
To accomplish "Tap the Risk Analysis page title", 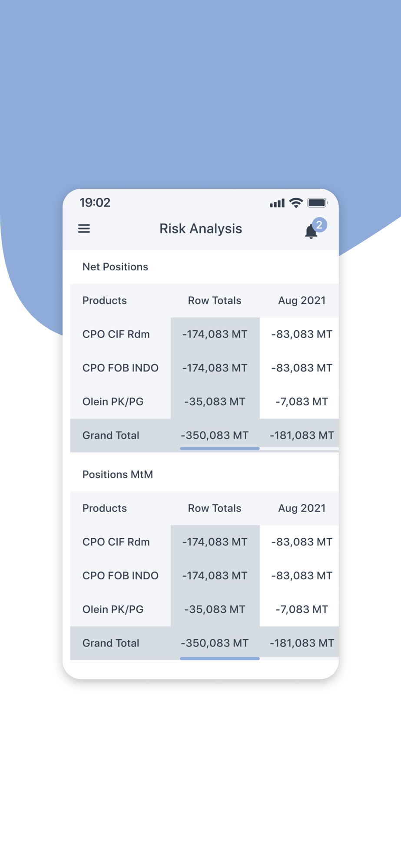I will coord(201,229).
